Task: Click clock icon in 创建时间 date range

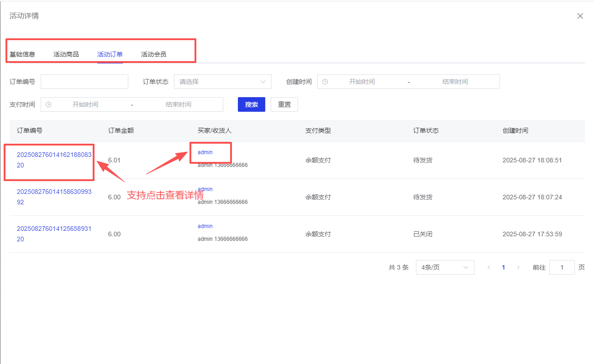Action: pyautogui.click(x=325, y=82)
